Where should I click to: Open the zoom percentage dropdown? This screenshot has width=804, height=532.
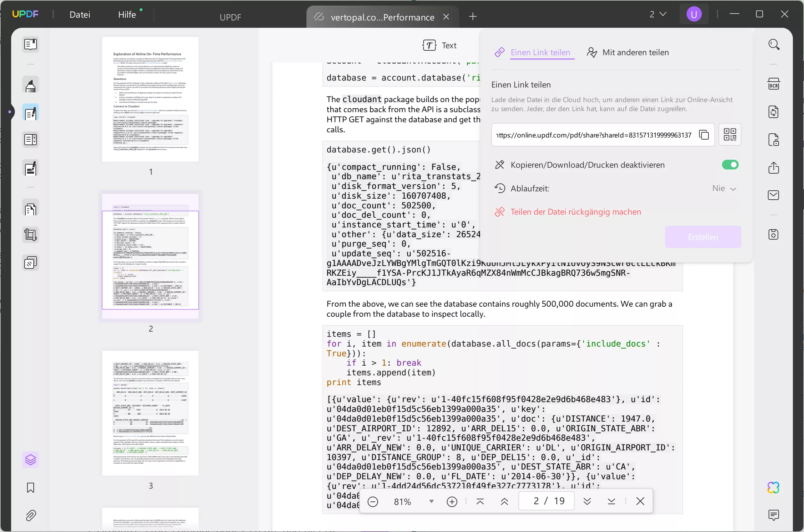pyautogui.click(x=431, y=501)
